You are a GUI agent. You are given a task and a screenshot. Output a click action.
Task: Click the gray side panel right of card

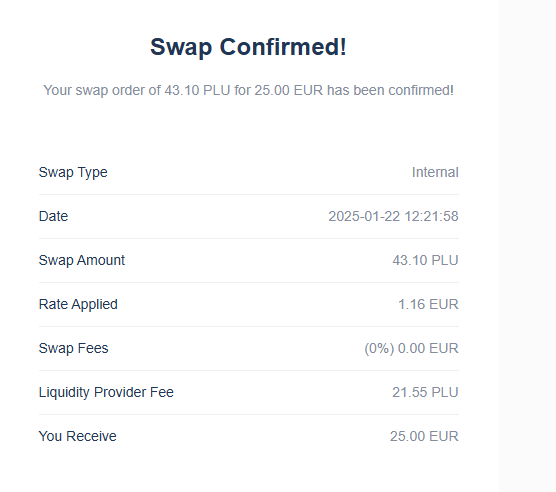tap(527, 246)
